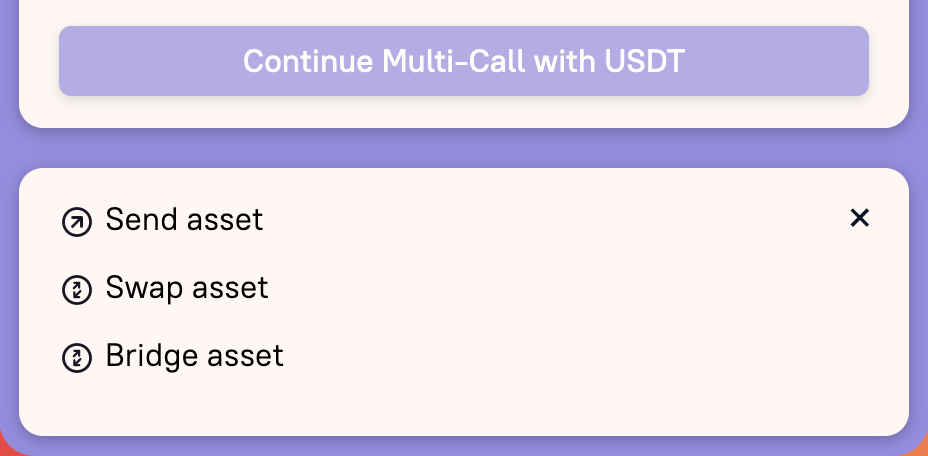The height and width of the screenshot is (456, 928).
Task: Close the asset actions panel with X
Action: 859,218
